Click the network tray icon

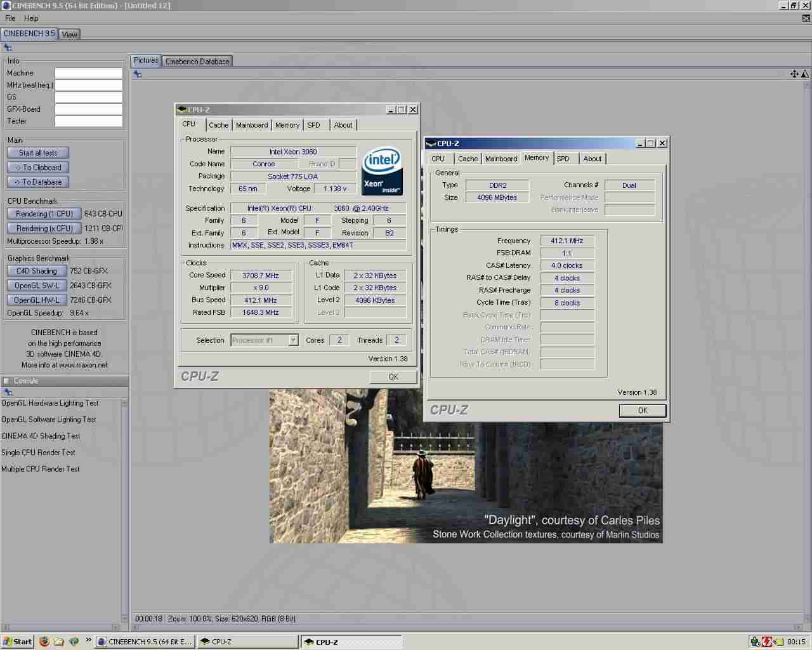click(x=755, y=642)
